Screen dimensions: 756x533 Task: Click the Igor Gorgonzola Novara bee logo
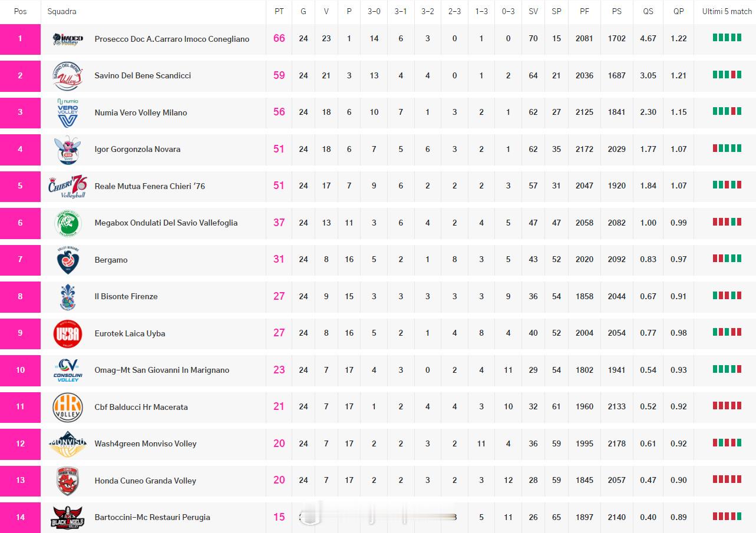(68, 150)
